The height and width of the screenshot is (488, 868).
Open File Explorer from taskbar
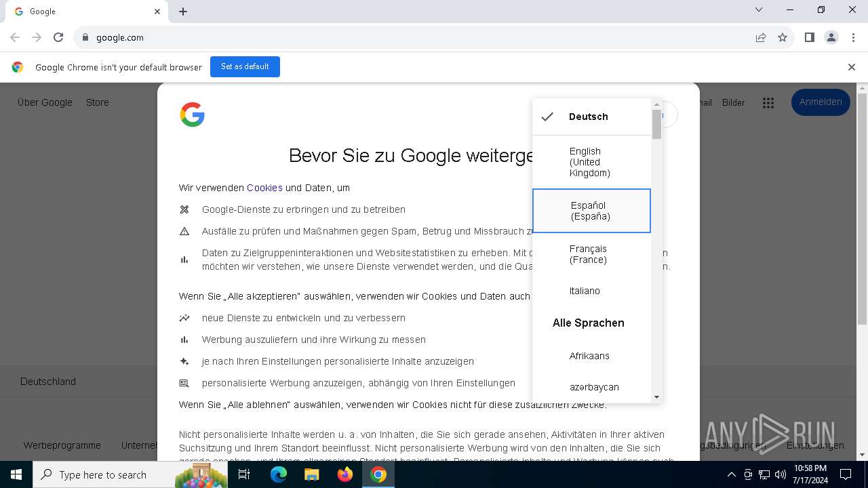[x=311, y=474]
